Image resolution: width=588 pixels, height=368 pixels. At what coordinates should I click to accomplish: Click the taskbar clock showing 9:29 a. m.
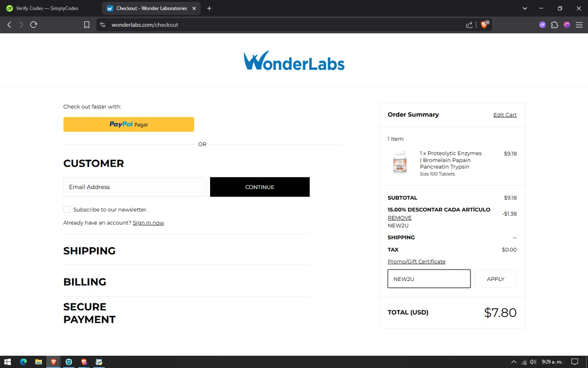(x=552, y=362)
